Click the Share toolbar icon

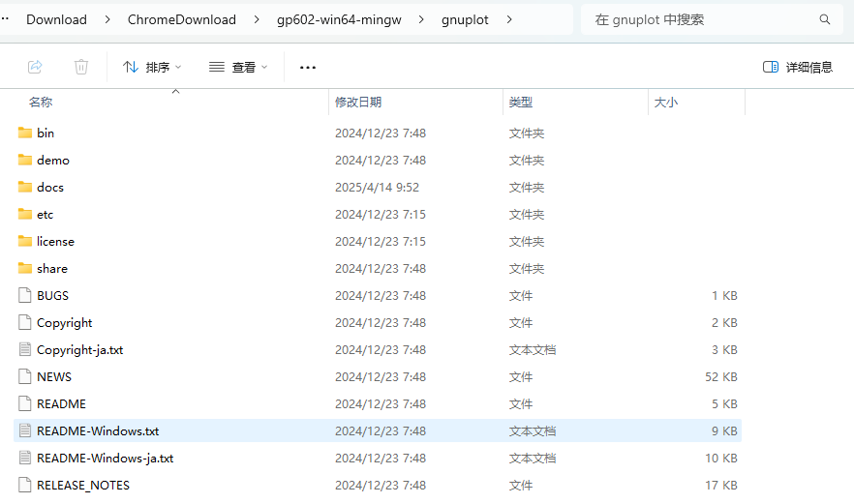pyautogui.click(x=35, y=67)
